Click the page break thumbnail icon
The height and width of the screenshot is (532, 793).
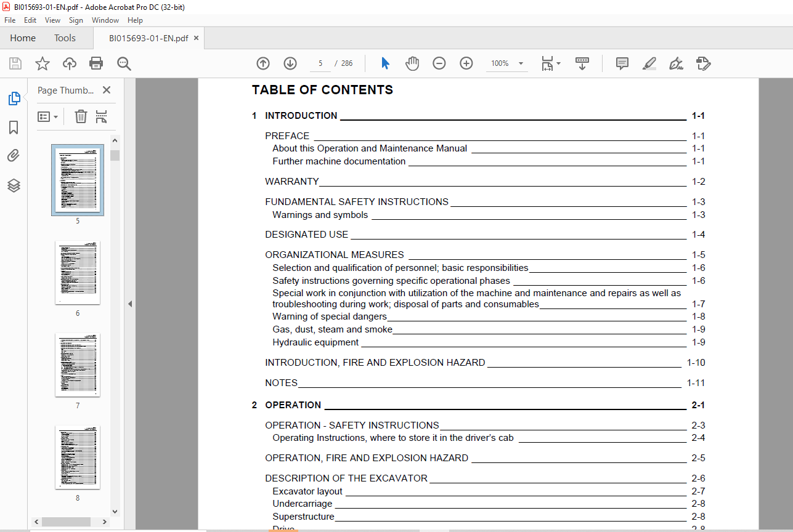tap(102, 116)
